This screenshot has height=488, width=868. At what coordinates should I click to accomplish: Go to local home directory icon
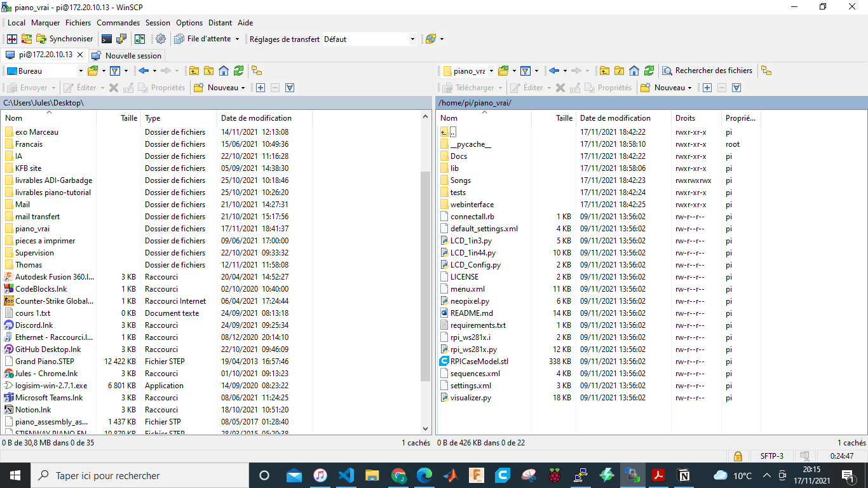224,71
